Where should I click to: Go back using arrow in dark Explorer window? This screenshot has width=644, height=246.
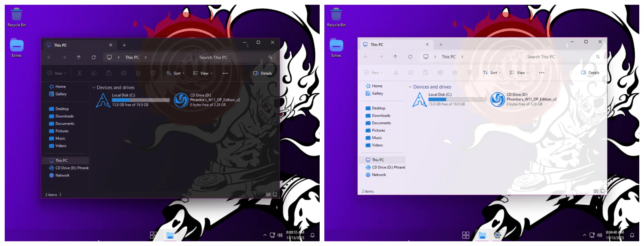click(x=49, y=57)
